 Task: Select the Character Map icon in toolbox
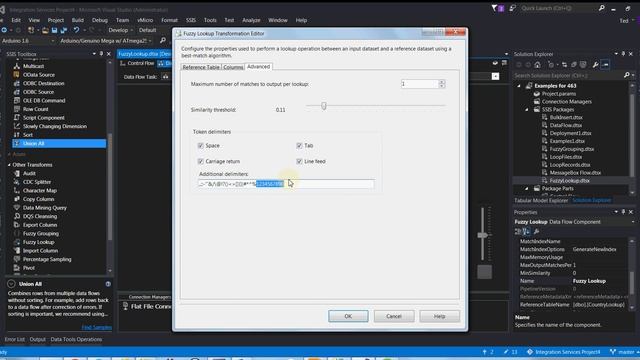[x=17, y=191]
